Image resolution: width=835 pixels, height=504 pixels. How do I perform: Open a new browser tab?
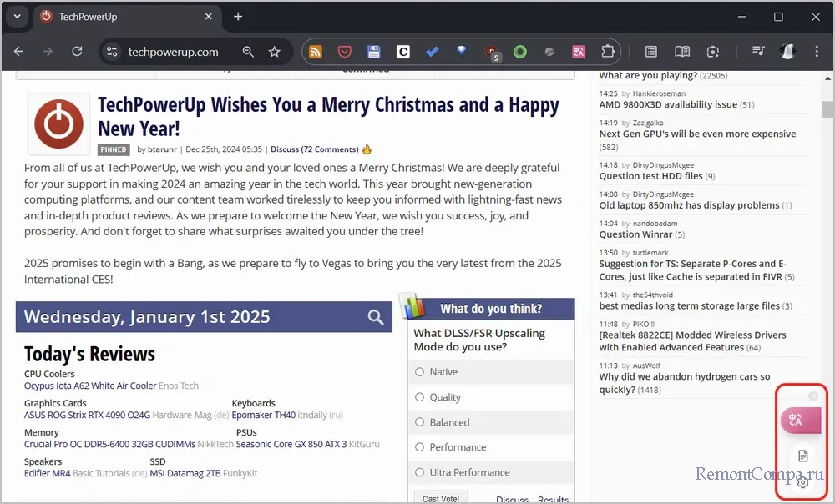click(238, 17)
